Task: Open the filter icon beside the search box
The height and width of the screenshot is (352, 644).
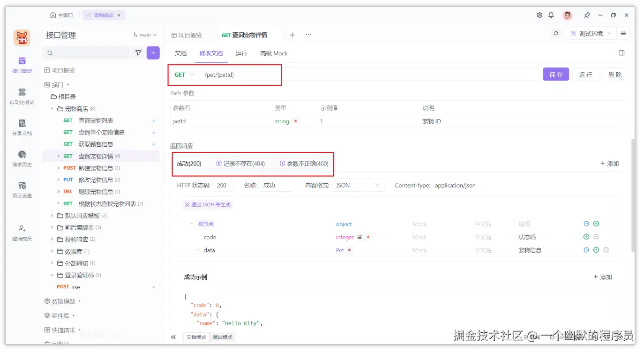Action: pos(139,52)
